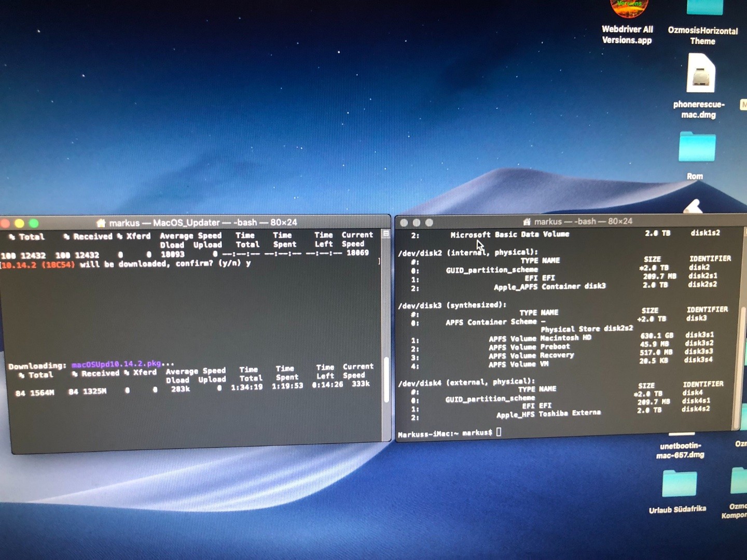Zoom the right bash terminal window

point(429,222)
